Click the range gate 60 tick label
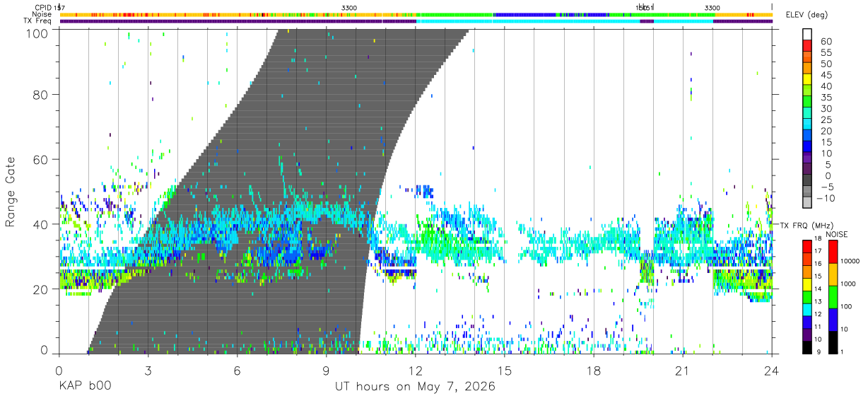Screen dimensions: 868x401 (40, 159)
